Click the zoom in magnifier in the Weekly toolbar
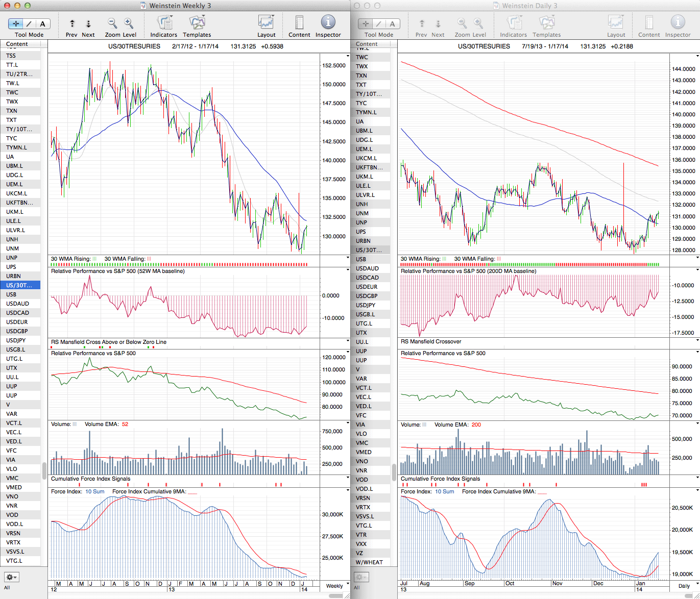The height and width of the screenshot is (599, 700). 129,23
